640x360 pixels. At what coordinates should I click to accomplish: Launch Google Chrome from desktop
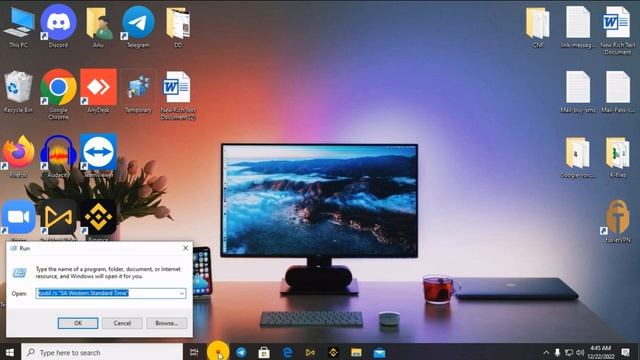pyautogui.click(x=58, y=94)
